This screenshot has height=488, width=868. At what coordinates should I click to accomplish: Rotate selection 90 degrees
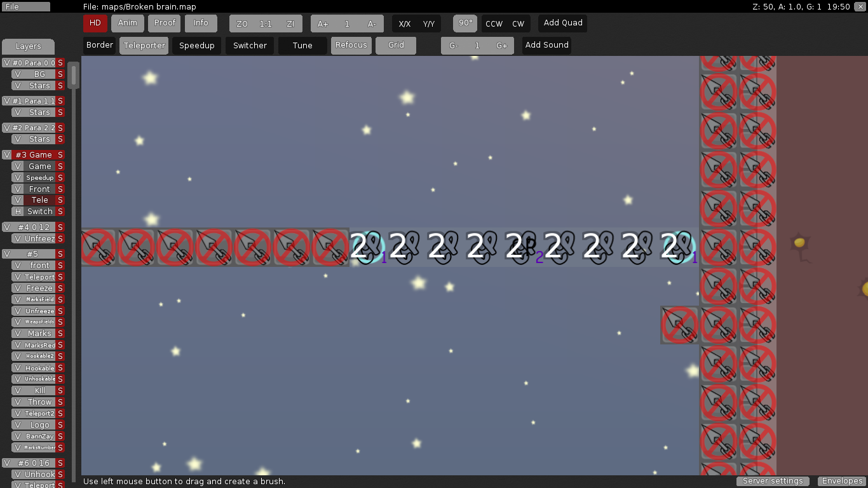[x=465, y=23]
